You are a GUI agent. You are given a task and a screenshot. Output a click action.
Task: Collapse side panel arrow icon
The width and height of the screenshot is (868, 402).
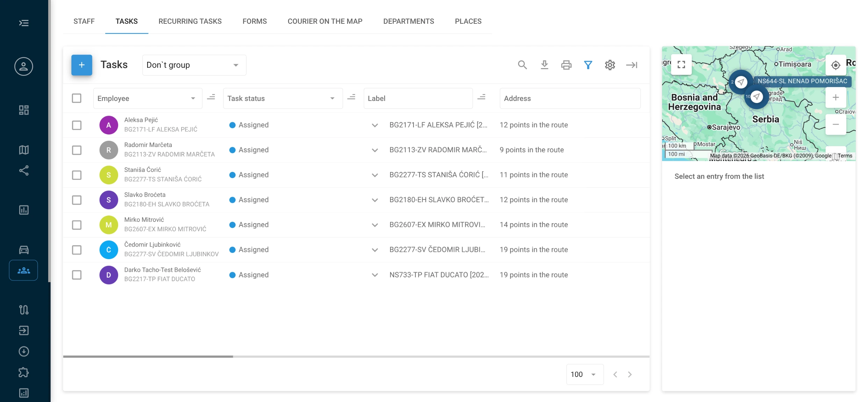[x=632, y=65]
